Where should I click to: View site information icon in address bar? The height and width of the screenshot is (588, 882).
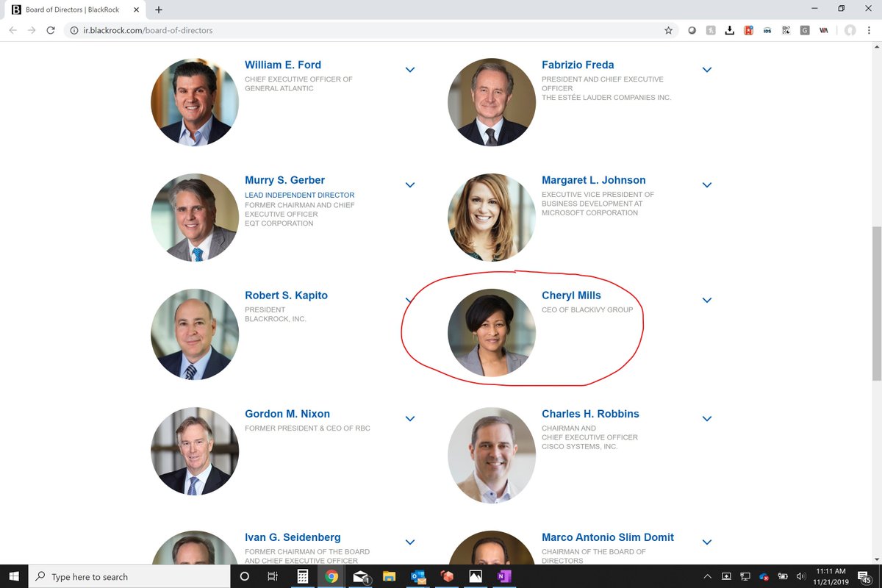(74, 31)
